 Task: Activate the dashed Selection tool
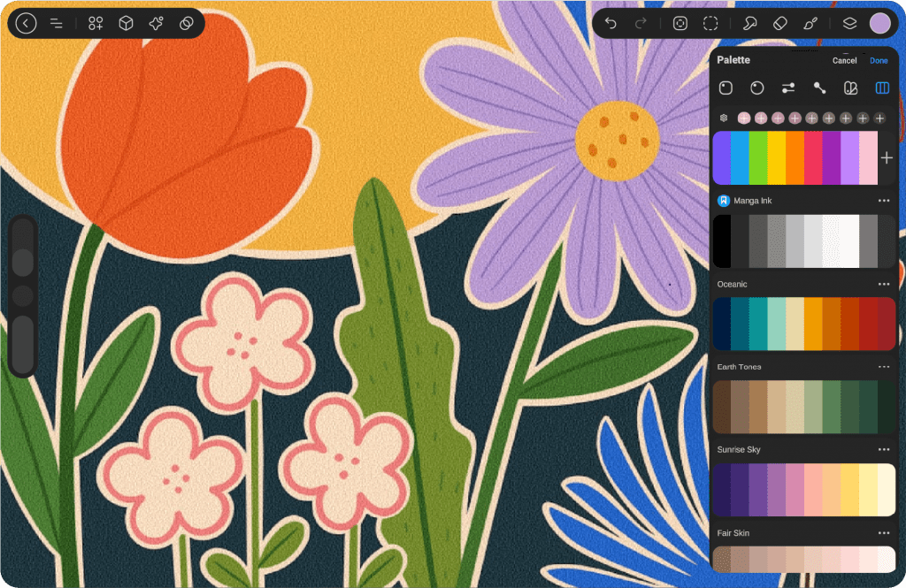[x=710, y=24]
